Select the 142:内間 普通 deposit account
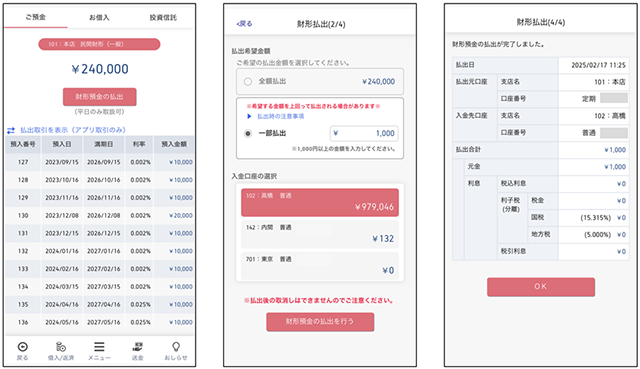 click(320, 234)
